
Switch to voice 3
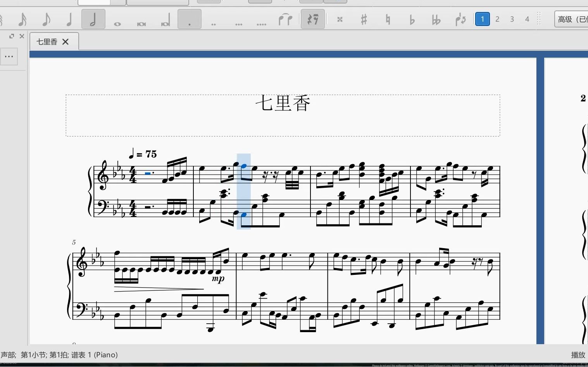click(512, 19)
